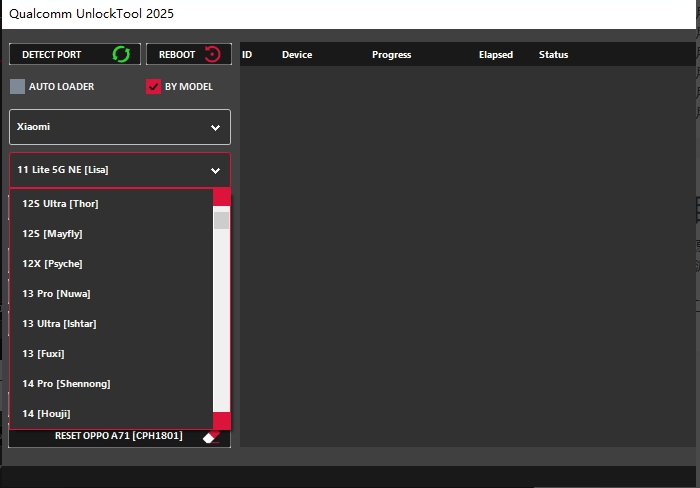Click the green refresh icon on Detect Port
The image size is (700, 488).
[x=121, y=54]
